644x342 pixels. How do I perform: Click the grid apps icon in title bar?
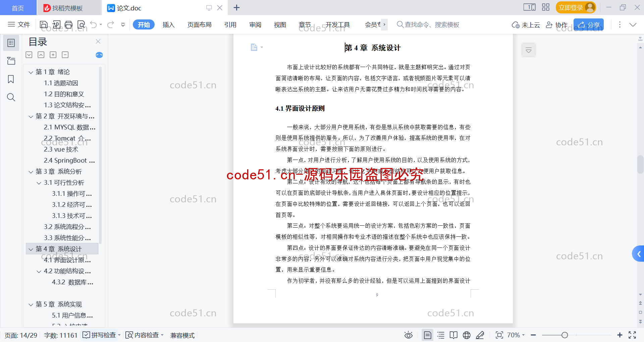546,7
